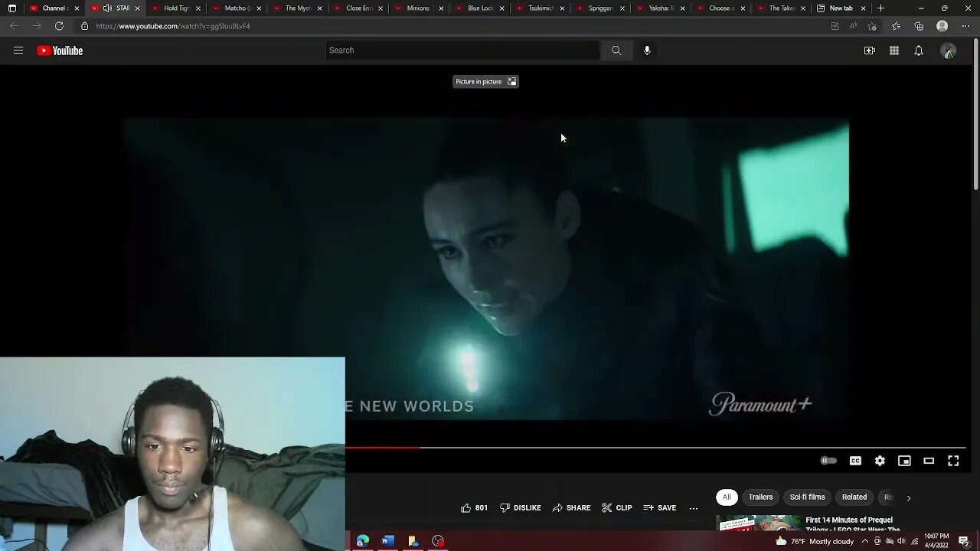Enter full screen video mode

tap(953, 461)
